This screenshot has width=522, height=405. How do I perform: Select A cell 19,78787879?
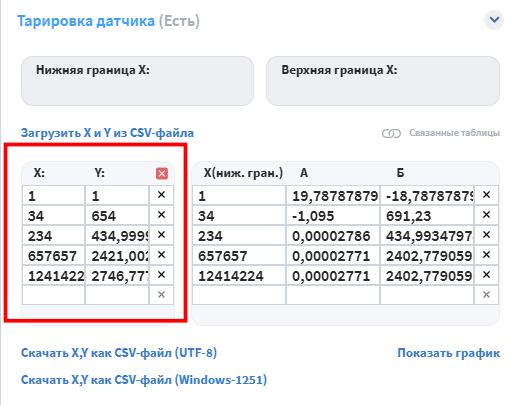(x=333, y=195)
